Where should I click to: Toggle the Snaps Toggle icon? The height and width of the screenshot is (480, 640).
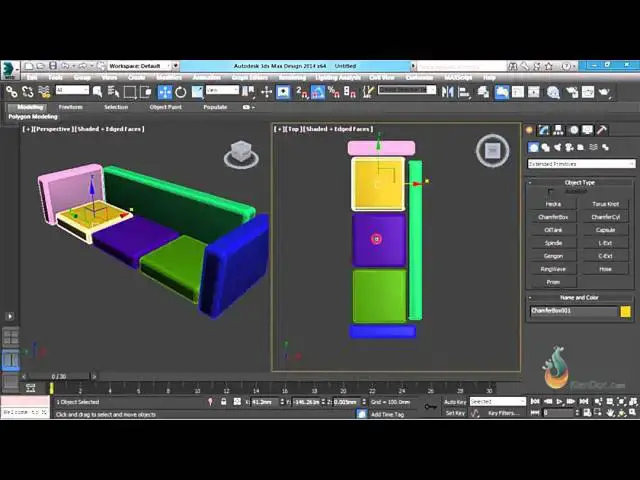coord(302,92)
